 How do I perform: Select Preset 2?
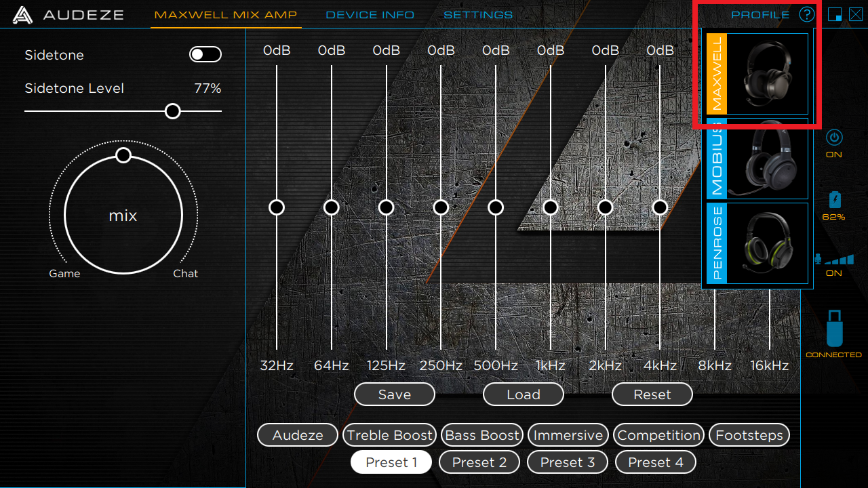pos(479,462)
